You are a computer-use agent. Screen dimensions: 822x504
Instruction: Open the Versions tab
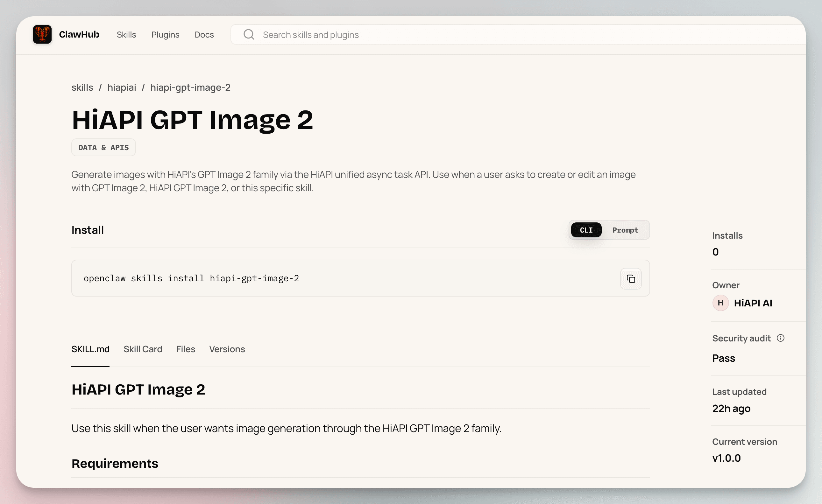click(227, 349)
